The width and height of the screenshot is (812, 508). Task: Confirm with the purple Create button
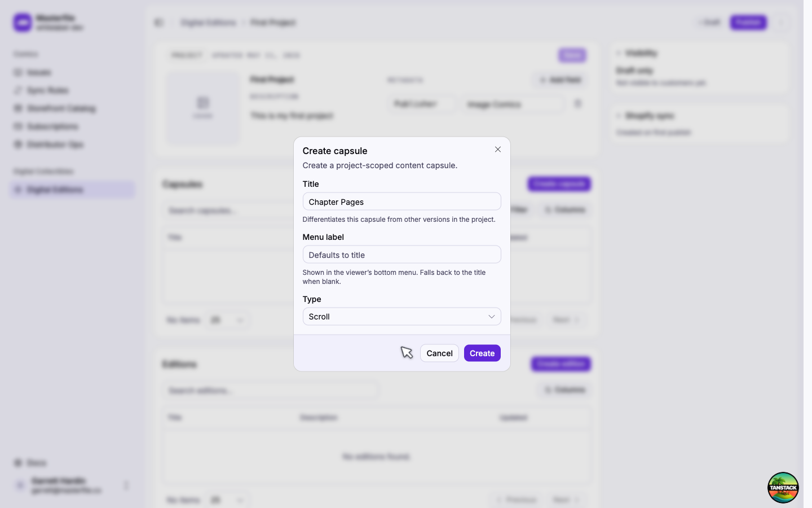482,353
